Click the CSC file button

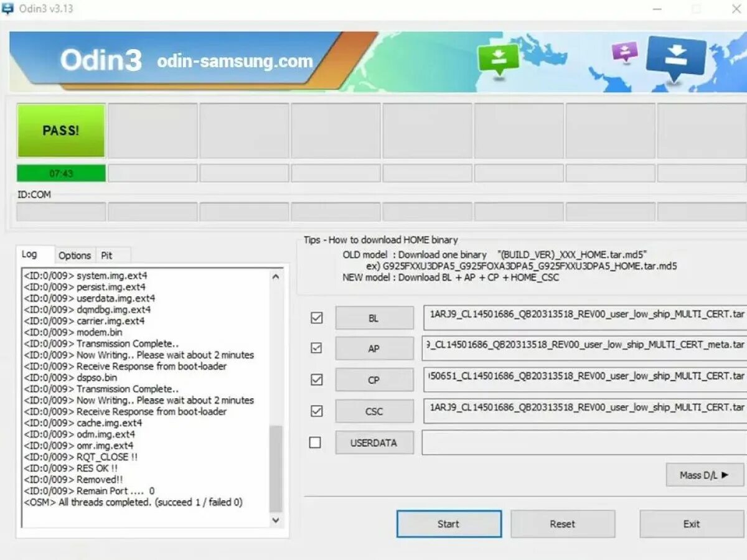[374, 411]
